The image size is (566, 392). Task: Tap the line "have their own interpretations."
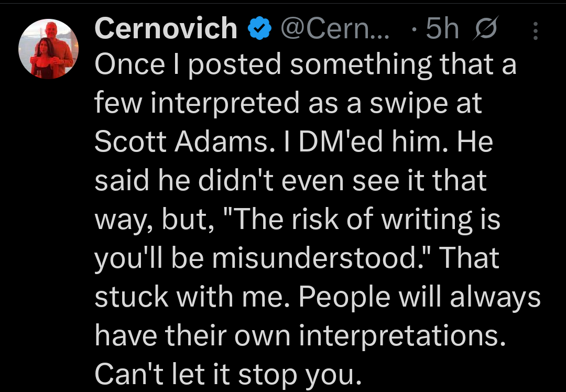point(300,335)
